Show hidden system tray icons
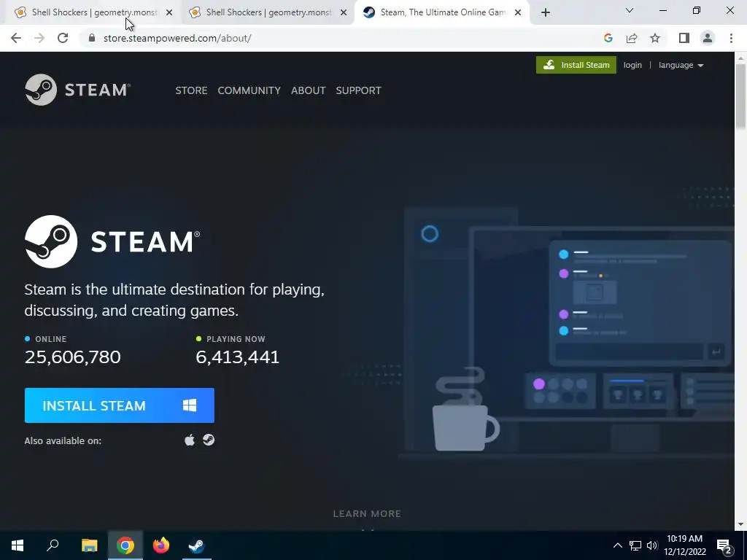 pos(617,545)
